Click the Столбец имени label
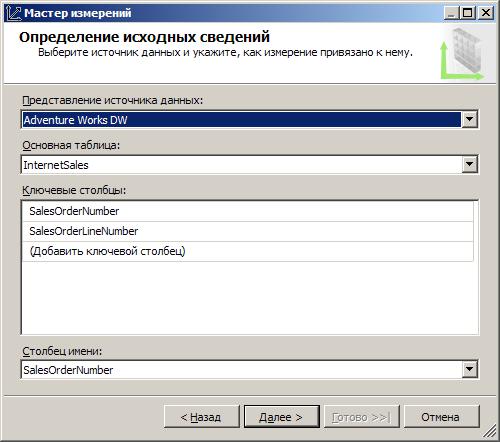Screen dimensions: 500x442 [62, 351]
